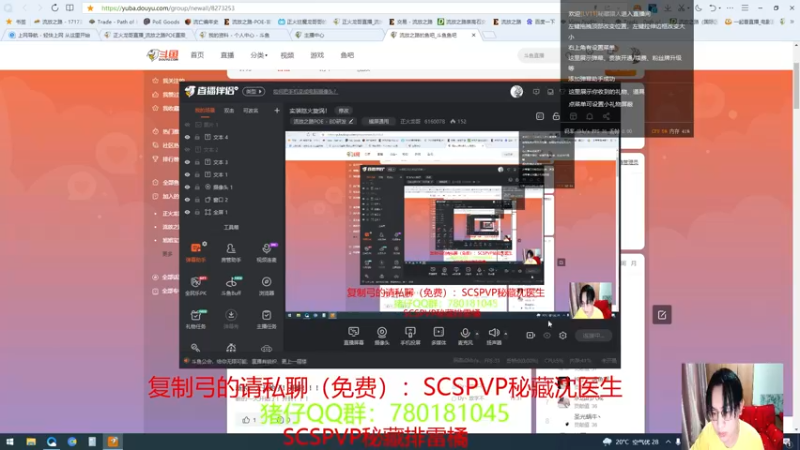This screenshot has height=450, width=800.
Task: Open the 礼物任务 gift task tool
Action: (x=196, y=319)
